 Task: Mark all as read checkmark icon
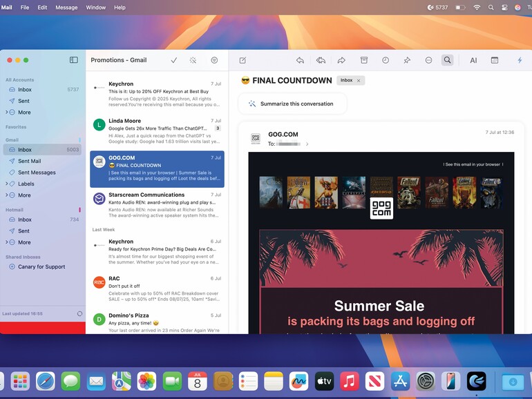pyautogui.click(x=173, y=60)
